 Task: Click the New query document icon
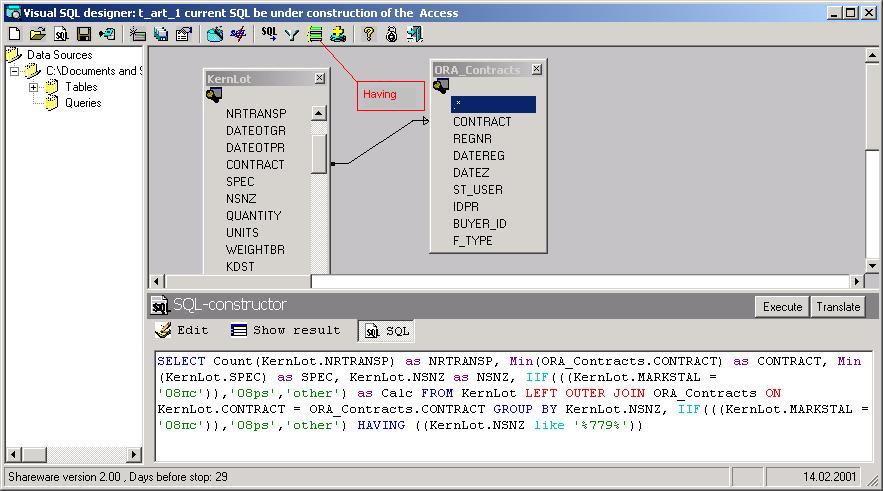[x=14, y=34]
